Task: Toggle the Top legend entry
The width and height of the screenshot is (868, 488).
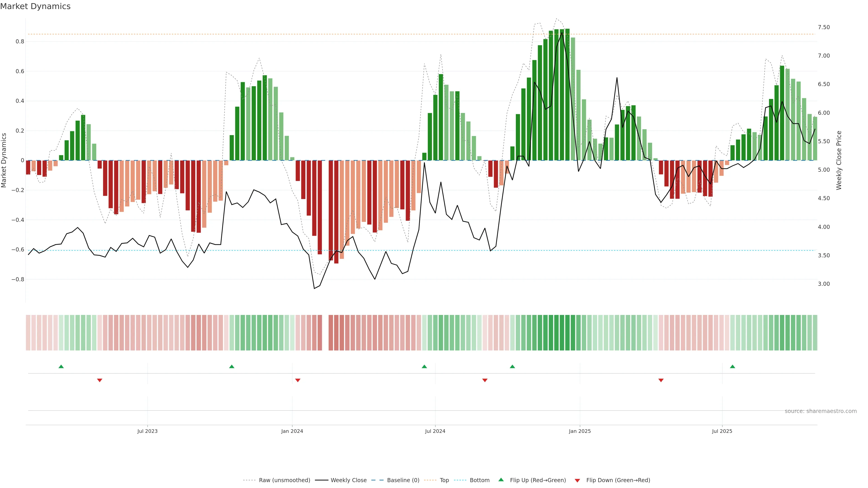Action: coord(444,480)
